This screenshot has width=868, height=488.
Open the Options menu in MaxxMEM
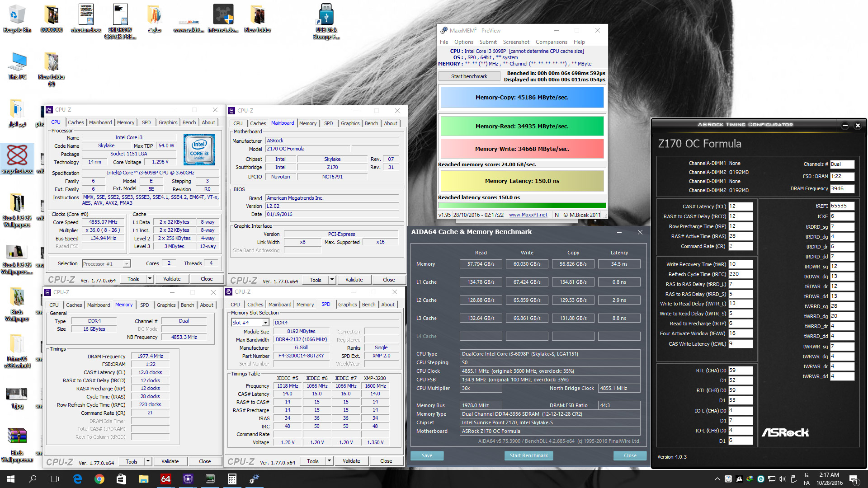[x=464, y=42]
